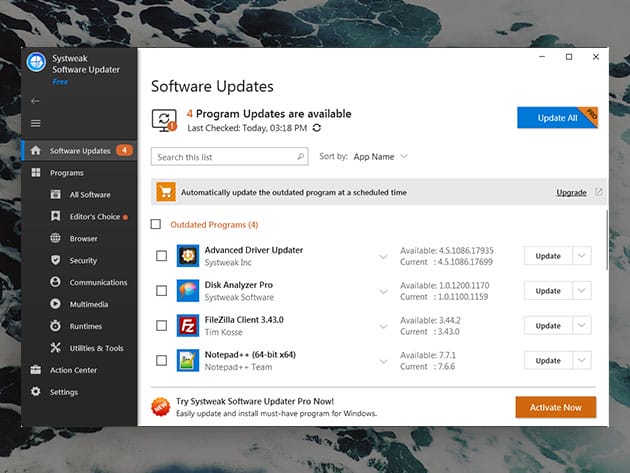Image resolution: width=630 pixels, height=473 pixels.
Task: Click the Activate Now button
Action: tap(556, 407)
